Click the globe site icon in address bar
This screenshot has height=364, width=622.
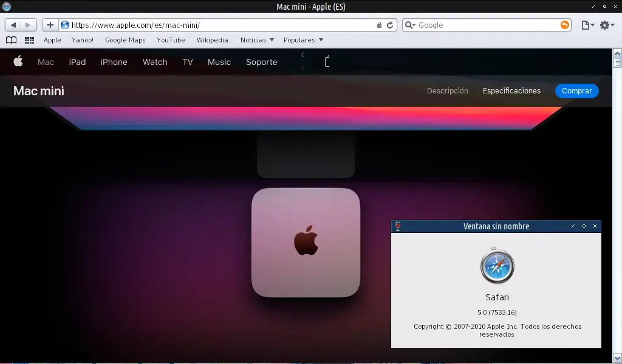(65, 25)
